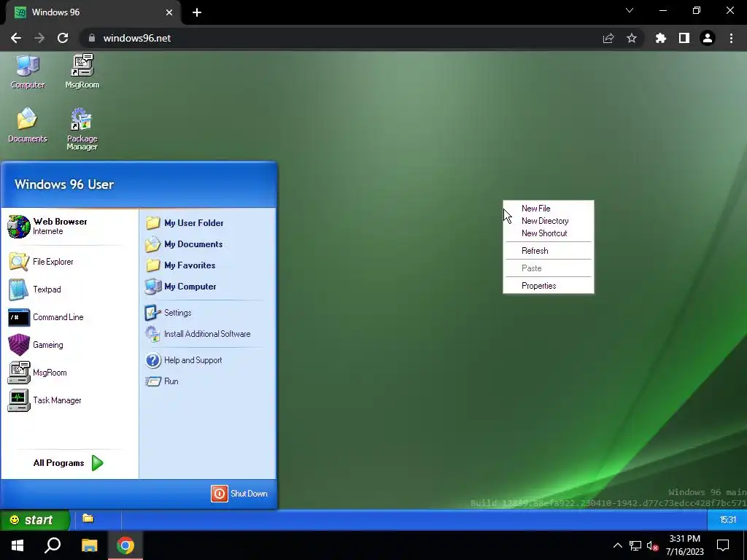Open Chrome extensions puzzle icon

click(660, 38)
